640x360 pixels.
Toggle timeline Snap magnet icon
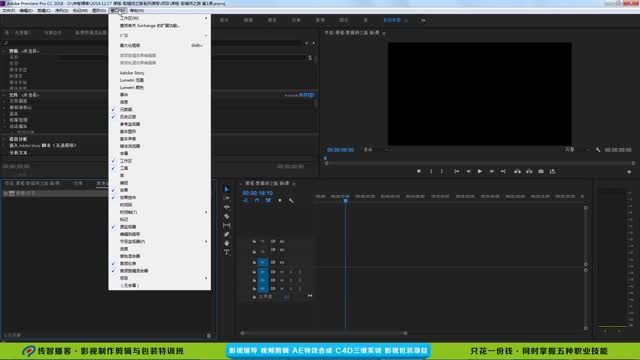click(x=257, y=200)
